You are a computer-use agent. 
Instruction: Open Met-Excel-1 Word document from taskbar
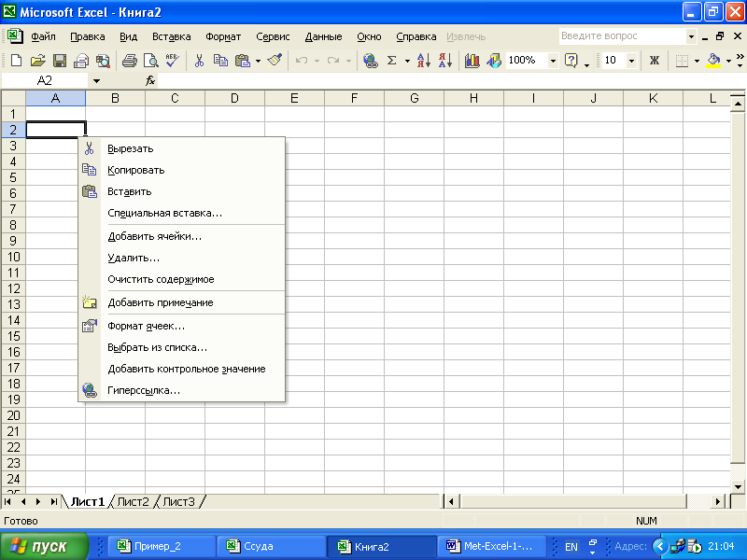(492, 546)
